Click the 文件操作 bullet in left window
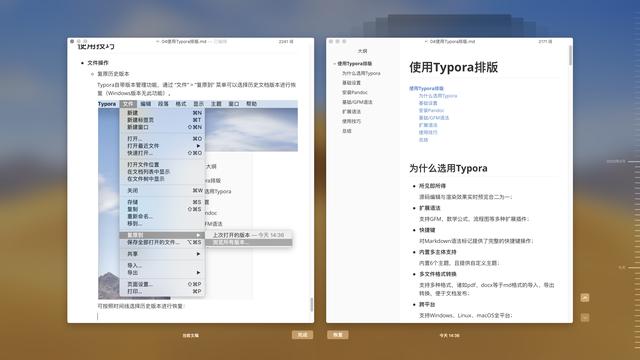This screenshot has width=640, height=360. [98, 63]
